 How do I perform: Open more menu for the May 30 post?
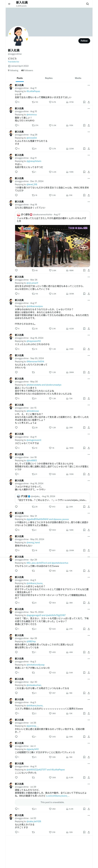coord(89,378)
